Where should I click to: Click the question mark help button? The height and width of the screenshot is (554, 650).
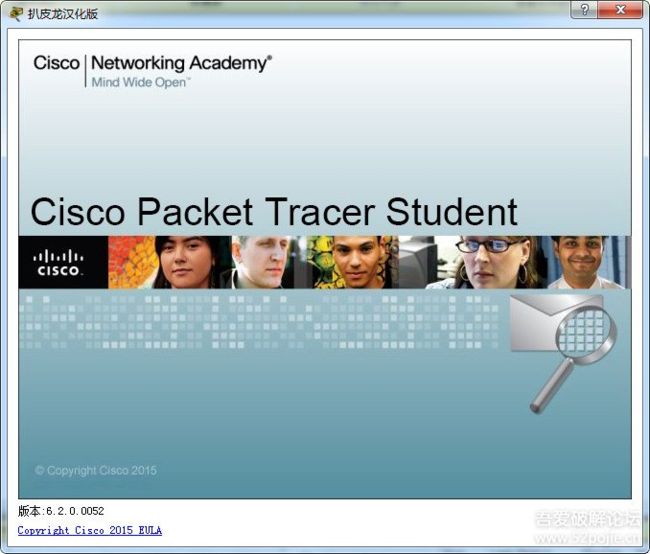point(584,10)
